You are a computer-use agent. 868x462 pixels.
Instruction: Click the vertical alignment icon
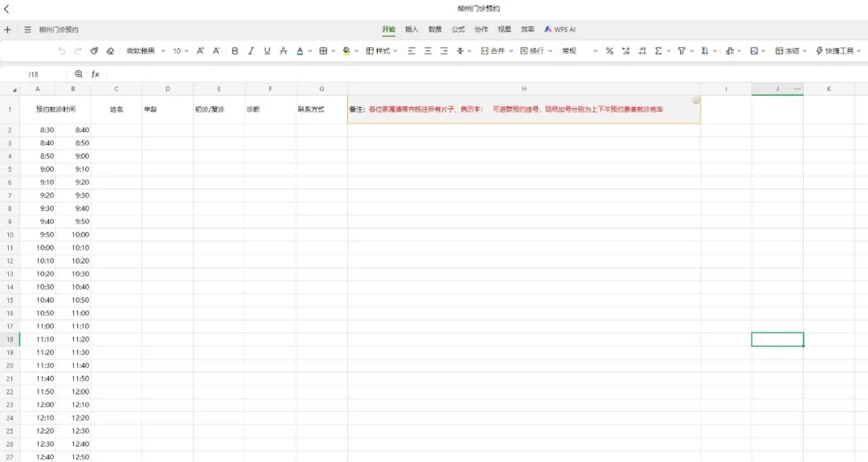click(x=460, y=51)
